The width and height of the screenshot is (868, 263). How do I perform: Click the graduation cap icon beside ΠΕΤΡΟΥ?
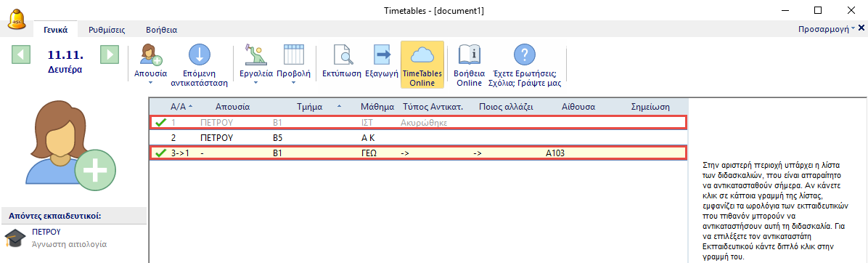15,238
